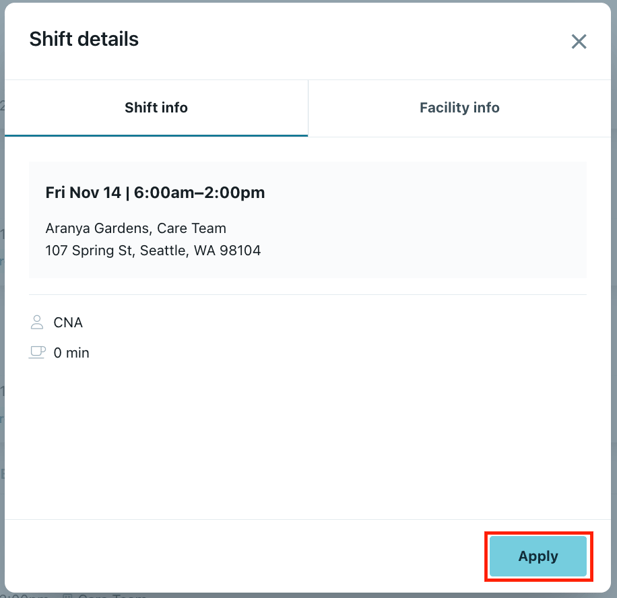
Task: Click the Shift details dialog title
Action: [84, 40]
